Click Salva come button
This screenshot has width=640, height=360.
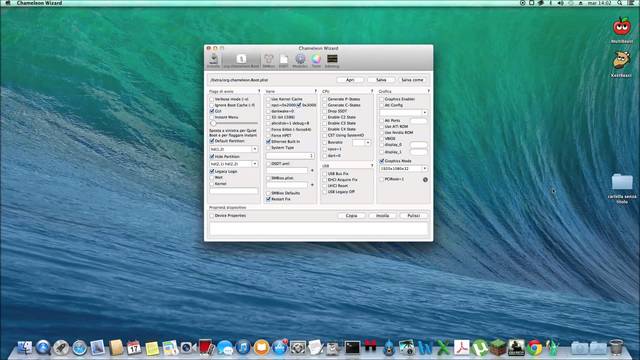point(412,80)
